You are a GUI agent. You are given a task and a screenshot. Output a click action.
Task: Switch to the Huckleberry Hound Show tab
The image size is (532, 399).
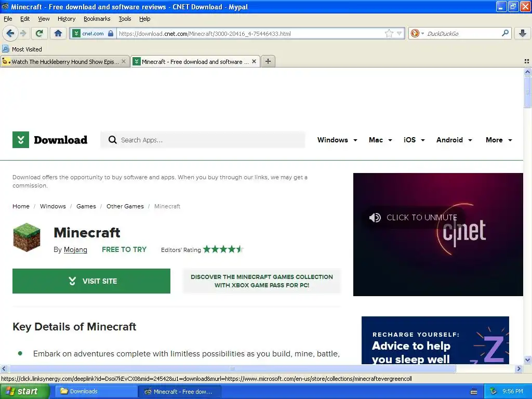click(65, 61)
